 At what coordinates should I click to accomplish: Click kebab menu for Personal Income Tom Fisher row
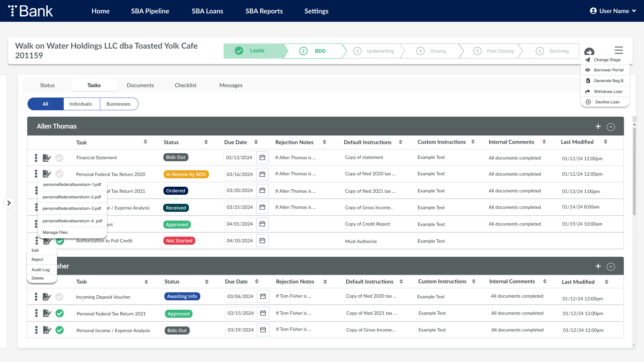click(x=36, y=330)
